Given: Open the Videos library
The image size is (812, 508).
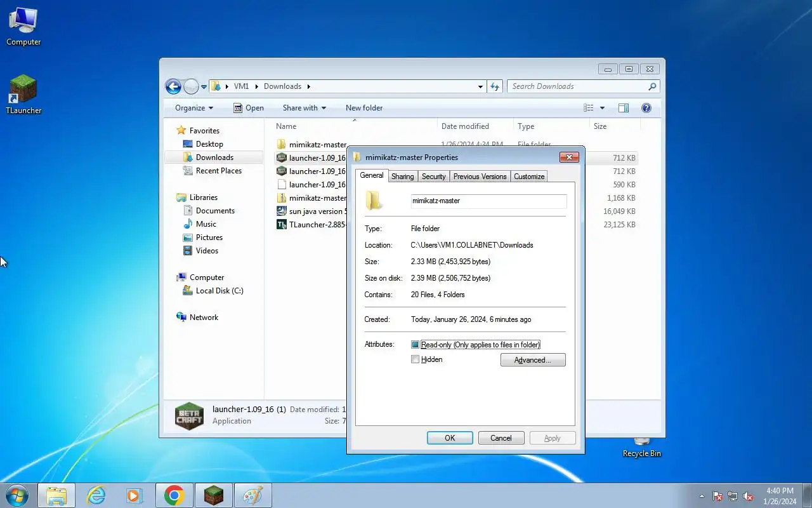Looking at the screenshot, I should (207, 251).
